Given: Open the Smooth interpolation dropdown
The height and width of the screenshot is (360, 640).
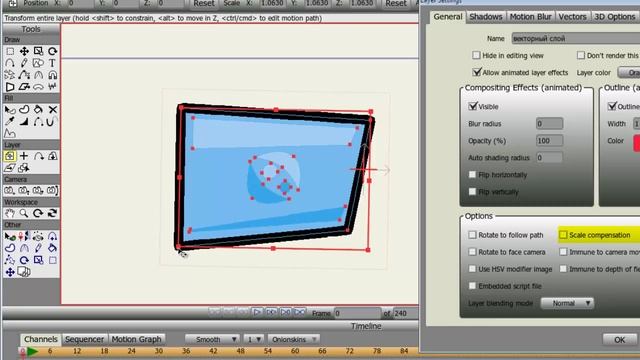Looking at the screenshot, I should (212, 339).
